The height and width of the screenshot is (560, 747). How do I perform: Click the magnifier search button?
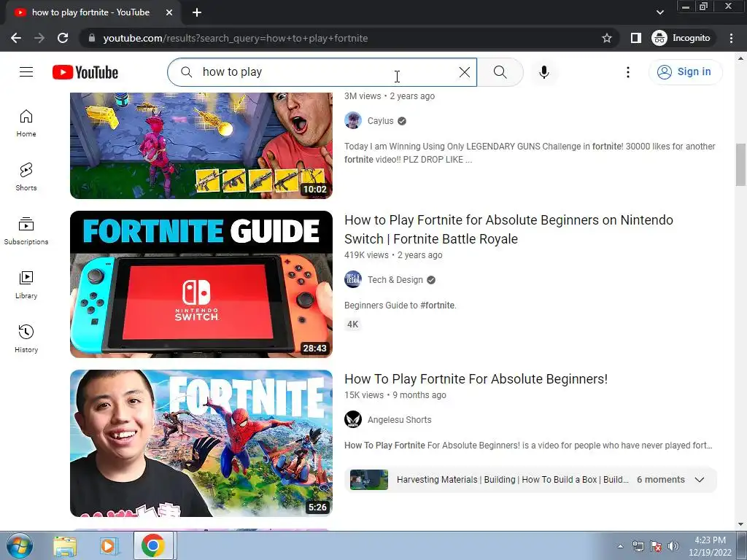[500, 72]
